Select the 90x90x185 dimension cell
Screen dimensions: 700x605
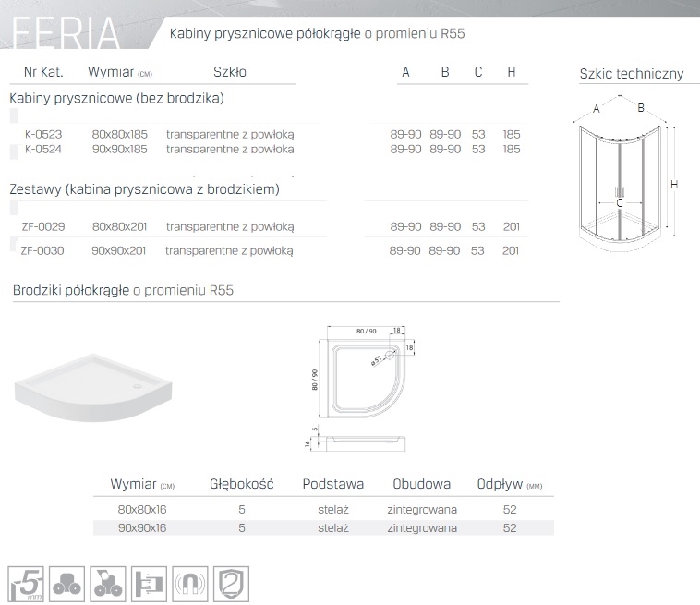pos(120,149)
